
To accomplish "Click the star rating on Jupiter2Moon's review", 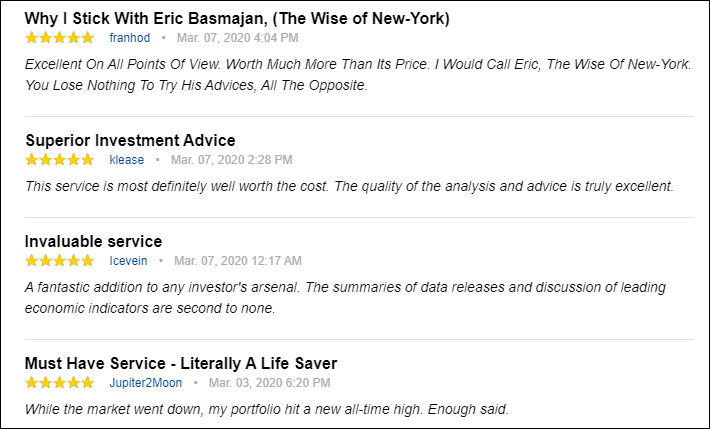I will point(59,383).
